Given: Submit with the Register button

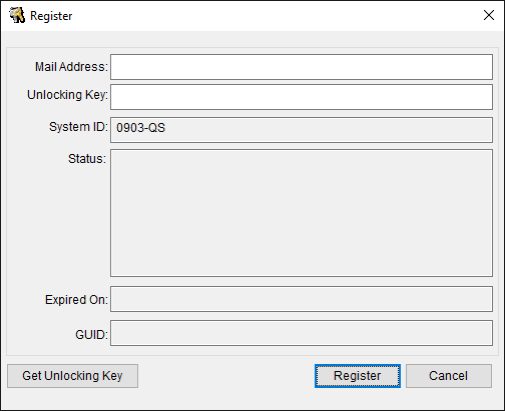Looking at the screenshot, I should point(357,376).
